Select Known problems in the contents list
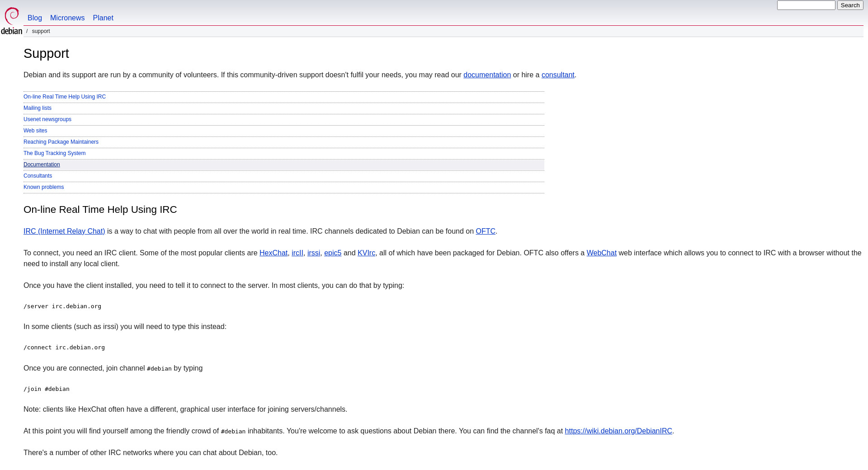 coord(43,187)
